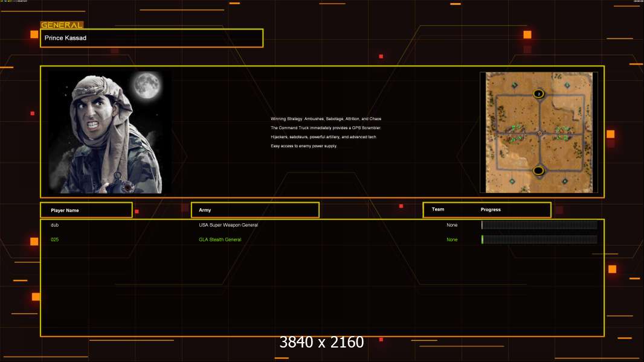Click the GLA Stealth General entry
Image resolution: width=644 pixels, height=362 pixels.
point(220,240)
